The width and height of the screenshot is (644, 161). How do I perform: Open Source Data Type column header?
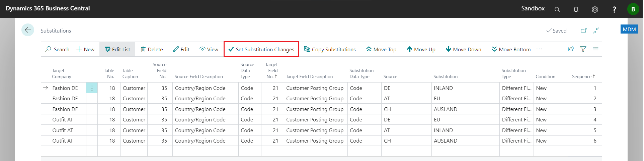click(247, 70)
